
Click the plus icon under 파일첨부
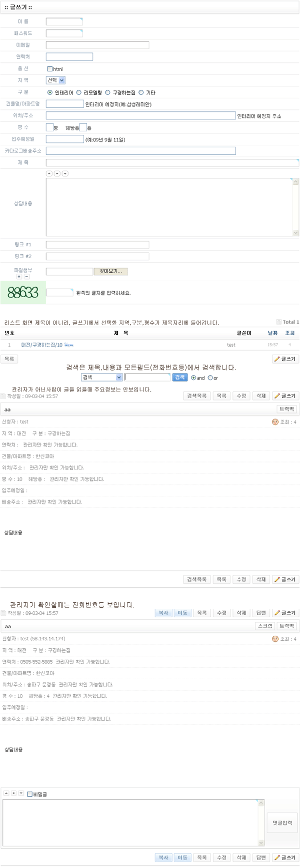[x=19, y=277]
